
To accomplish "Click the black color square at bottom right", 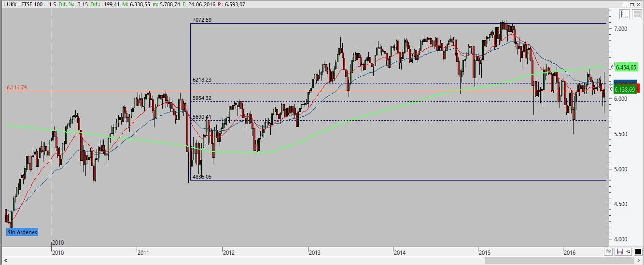I will coord(638,251).
